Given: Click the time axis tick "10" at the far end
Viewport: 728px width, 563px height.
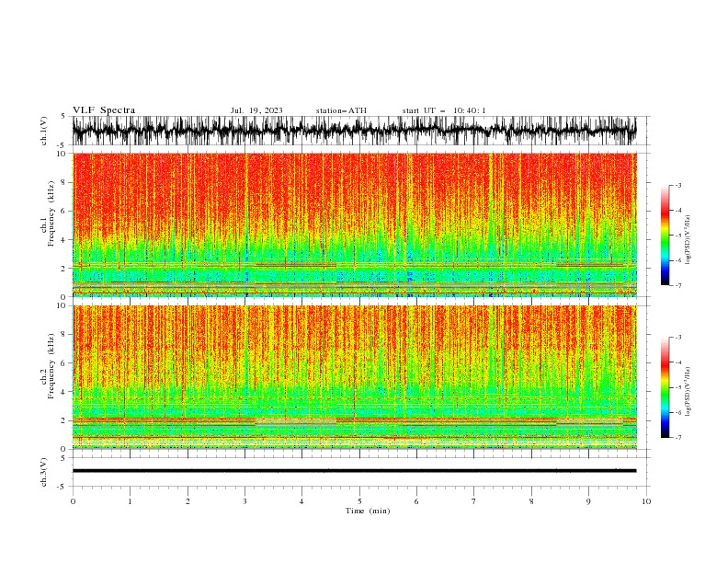Looking at the screenshot, I should click(x=646, y=501).
